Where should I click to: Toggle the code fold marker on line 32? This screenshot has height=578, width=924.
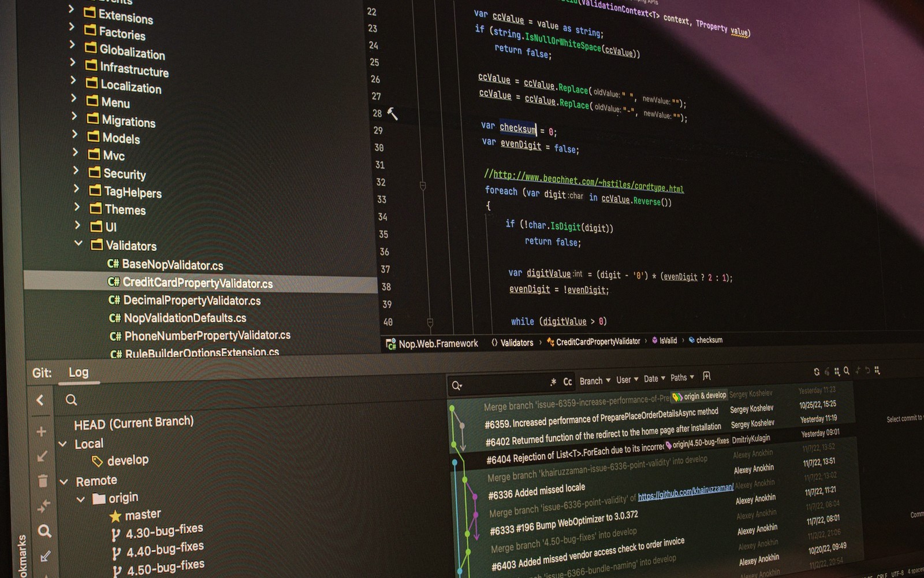click(x=423, y=186)
